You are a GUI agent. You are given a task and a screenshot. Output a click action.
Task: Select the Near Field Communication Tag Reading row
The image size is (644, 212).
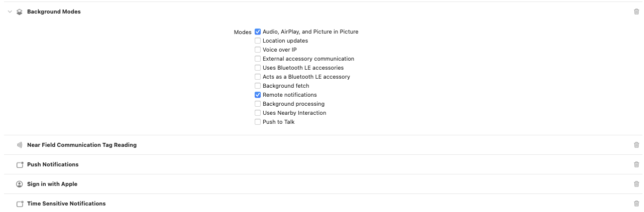point(323,145)
